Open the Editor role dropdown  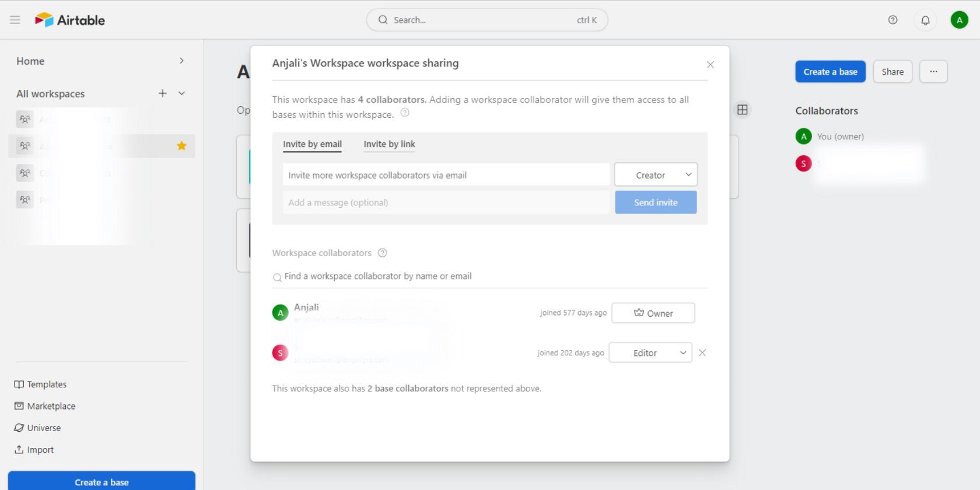click(x=650, y=353)
